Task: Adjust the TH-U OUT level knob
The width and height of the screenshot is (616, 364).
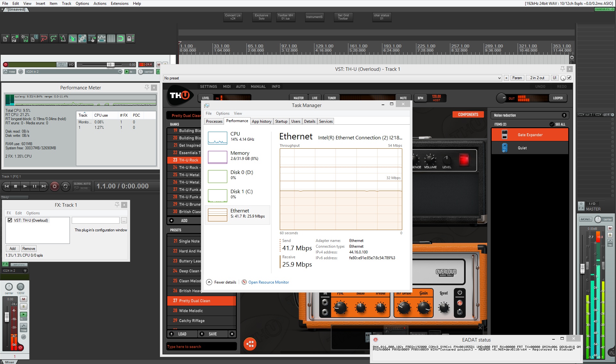Action: [x=501, y=98]
